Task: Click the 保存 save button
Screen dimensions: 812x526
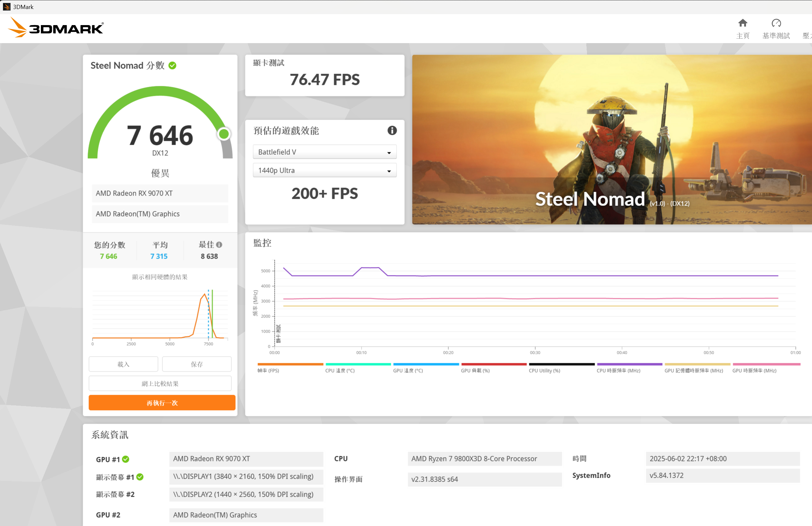Action: (x=196, y=364)
